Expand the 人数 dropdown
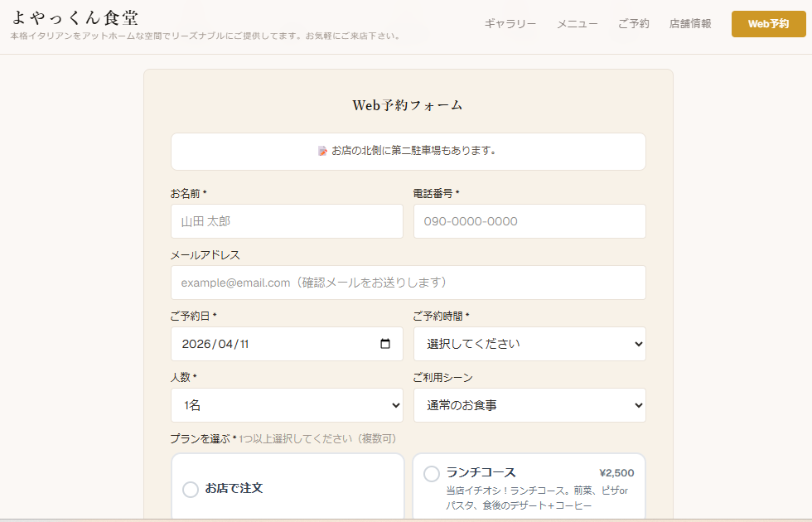812x522 pixels. pyautogui.click(x=287, y=405)
